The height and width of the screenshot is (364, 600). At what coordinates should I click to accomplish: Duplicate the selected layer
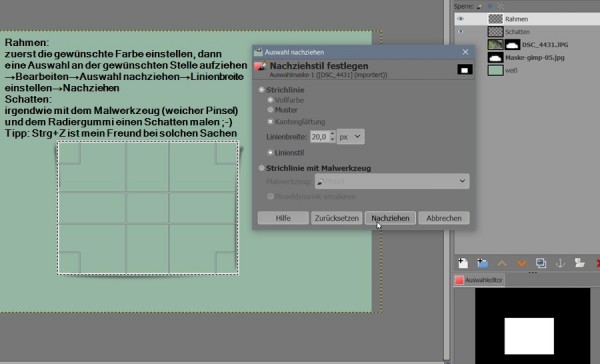point(541,263)
